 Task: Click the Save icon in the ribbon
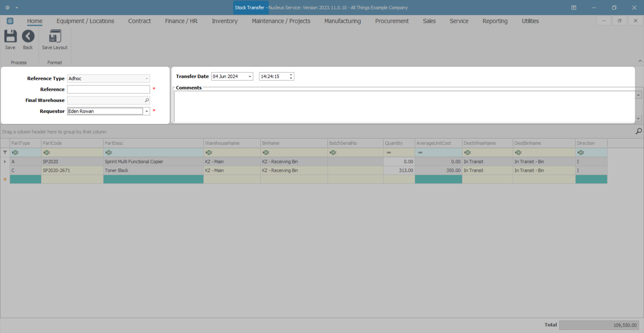(x=10, y=36)
